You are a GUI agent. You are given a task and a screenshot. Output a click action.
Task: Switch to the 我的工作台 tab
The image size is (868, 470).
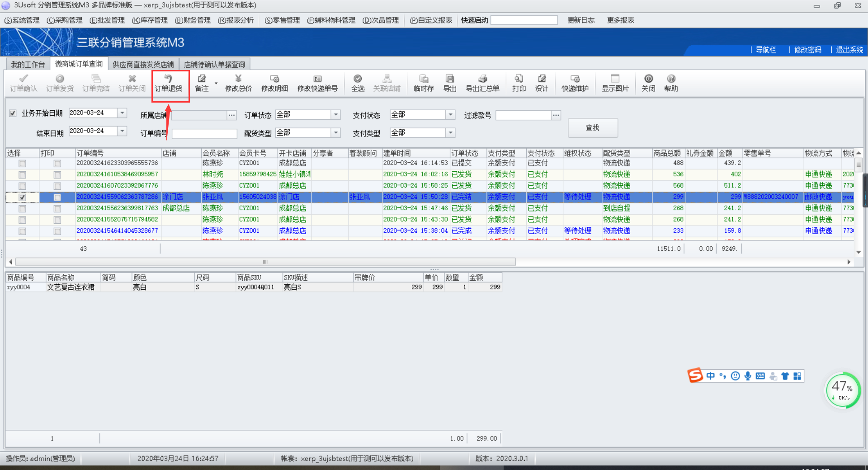pyautogui.click(x=28, y=64)
